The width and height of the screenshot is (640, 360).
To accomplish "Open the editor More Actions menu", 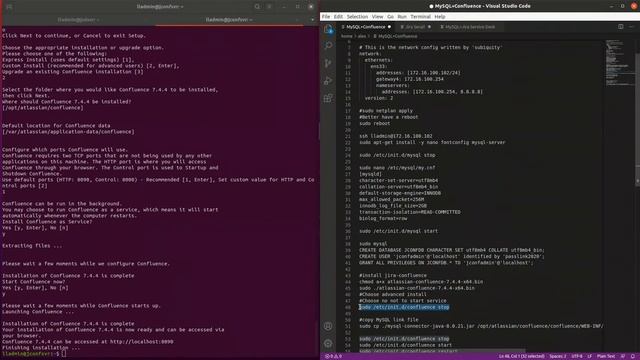I will coord(631,27).
